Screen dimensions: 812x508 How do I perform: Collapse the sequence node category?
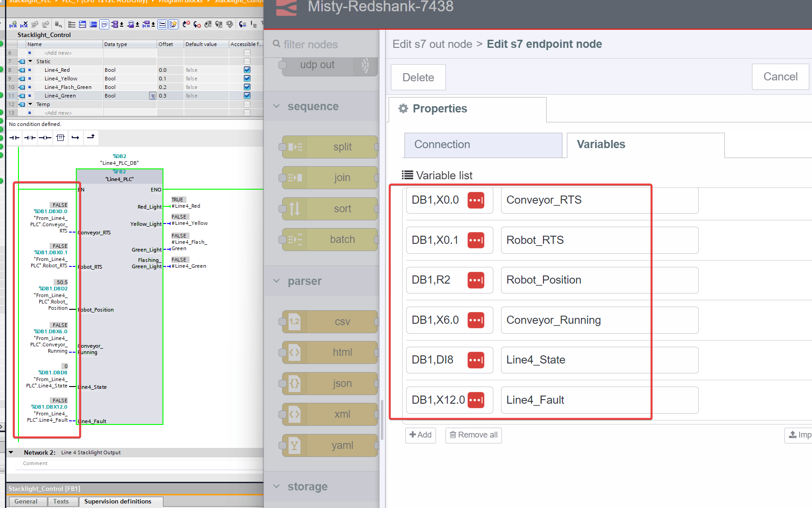coord(277,106)
